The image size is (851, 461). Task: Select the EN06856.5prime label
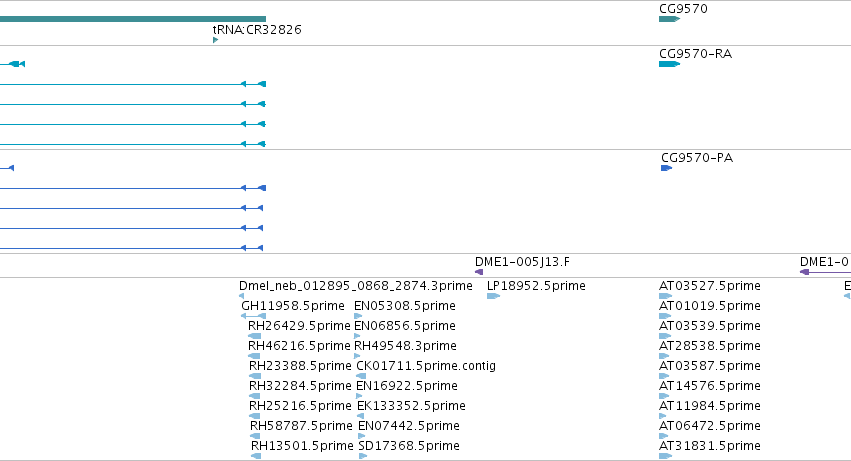pos(404,326)
